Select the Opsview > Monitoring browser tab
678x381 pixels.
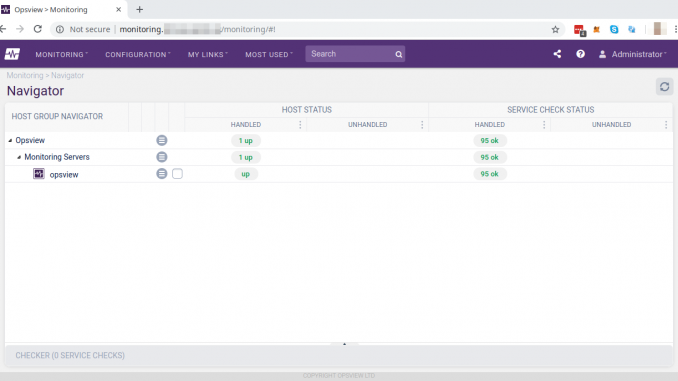[x=63, y=10]
